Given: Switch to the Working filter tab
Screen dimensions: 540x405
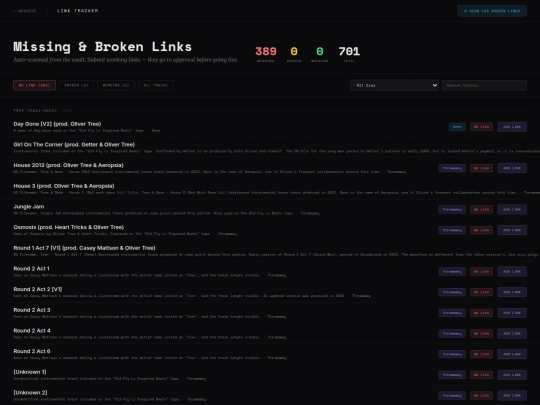Looking at the screenshot, I should (x=116, y=85).
